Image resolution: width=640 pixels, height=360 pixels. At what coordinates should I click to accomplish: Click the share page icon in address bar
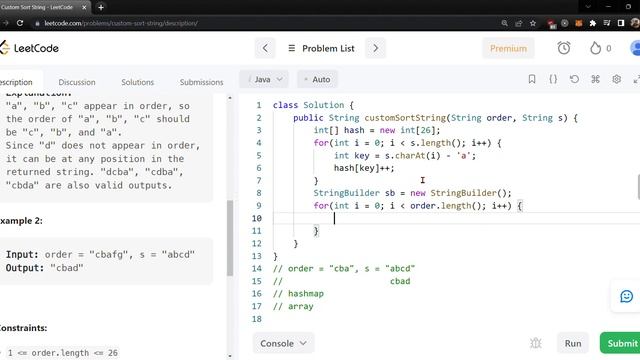click(519, 23)
